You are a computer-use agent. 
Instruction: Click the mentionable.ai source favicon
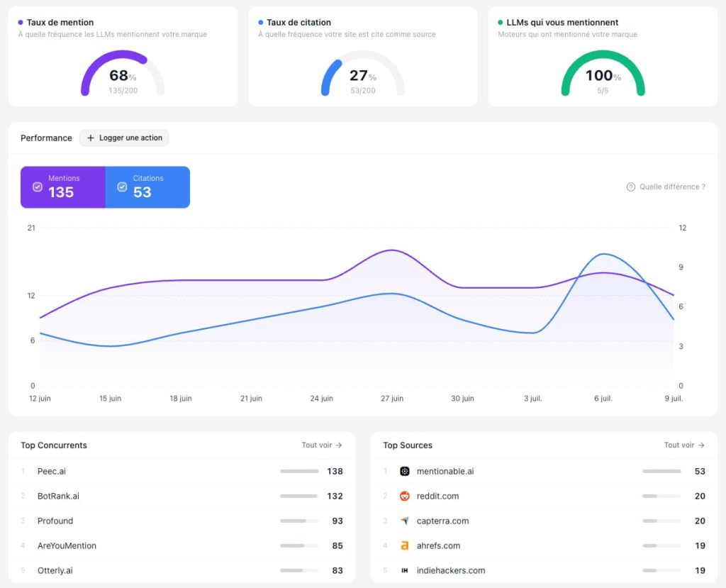point(405,471)
